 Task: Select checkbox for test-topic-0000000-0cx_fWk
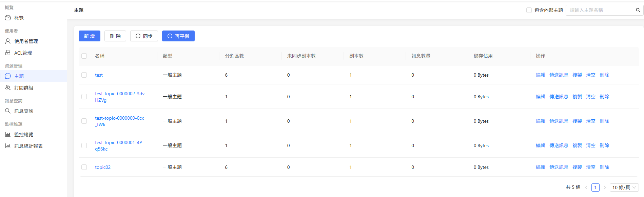(x=84, y=121)
